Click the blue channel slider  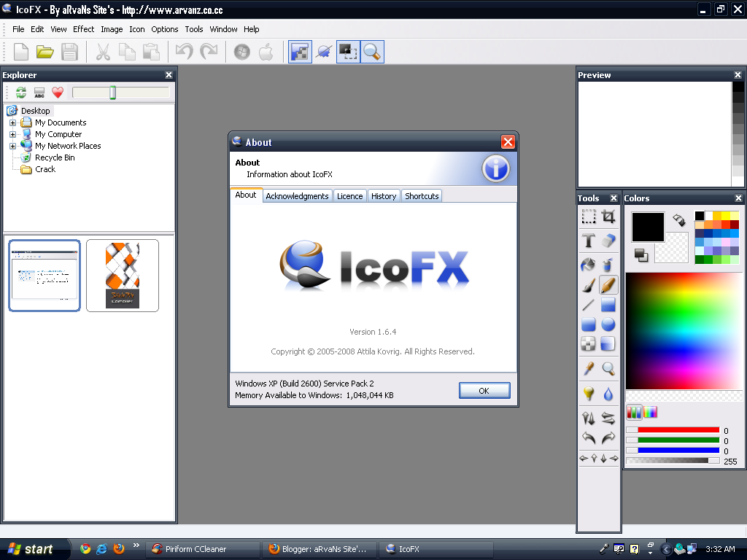673,450
